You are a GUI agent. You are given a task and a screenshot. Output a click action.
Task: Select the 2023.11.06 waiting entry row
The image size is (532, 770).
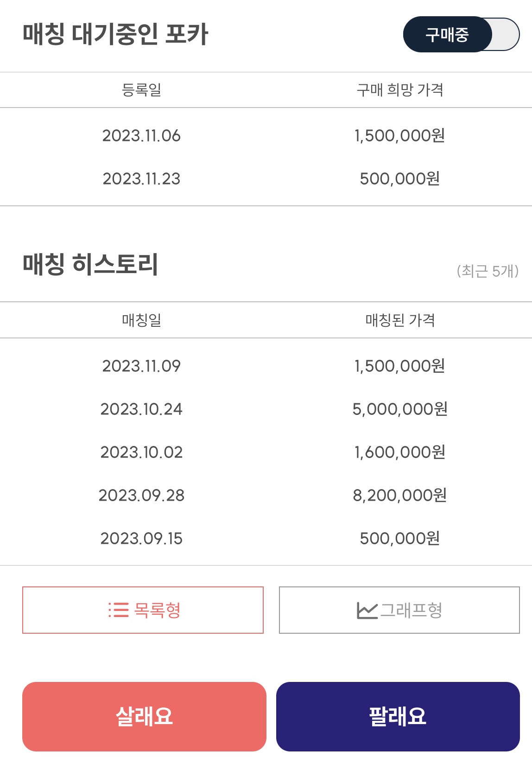click(266, 135)
